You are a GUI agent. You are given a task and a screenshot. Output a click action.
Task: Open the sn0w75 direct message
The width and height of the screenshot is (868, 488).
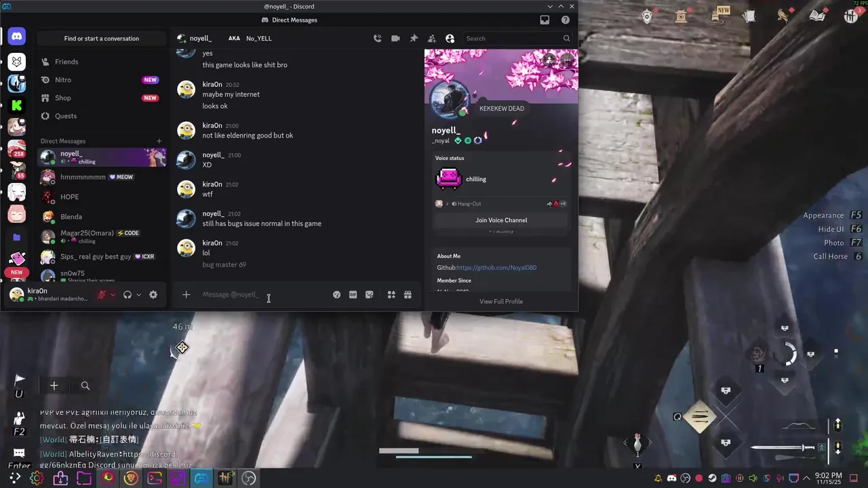[x=102, y=276]
